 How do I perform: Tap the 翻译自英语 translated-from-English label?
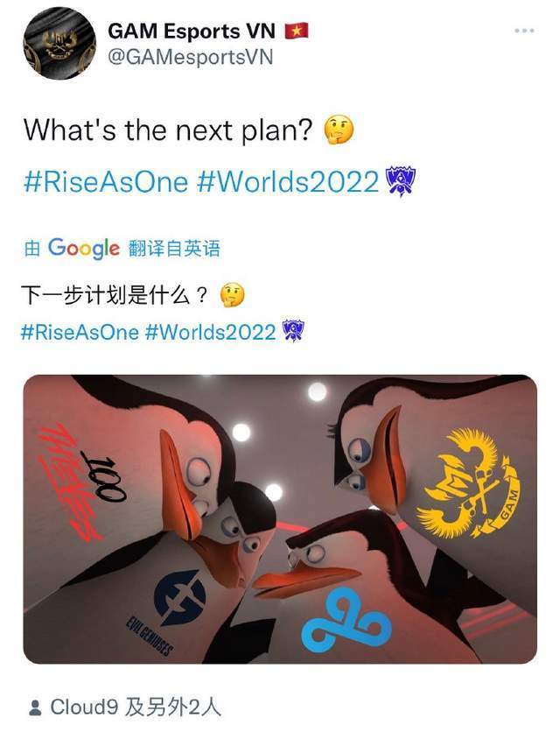[x=174, y=248]
